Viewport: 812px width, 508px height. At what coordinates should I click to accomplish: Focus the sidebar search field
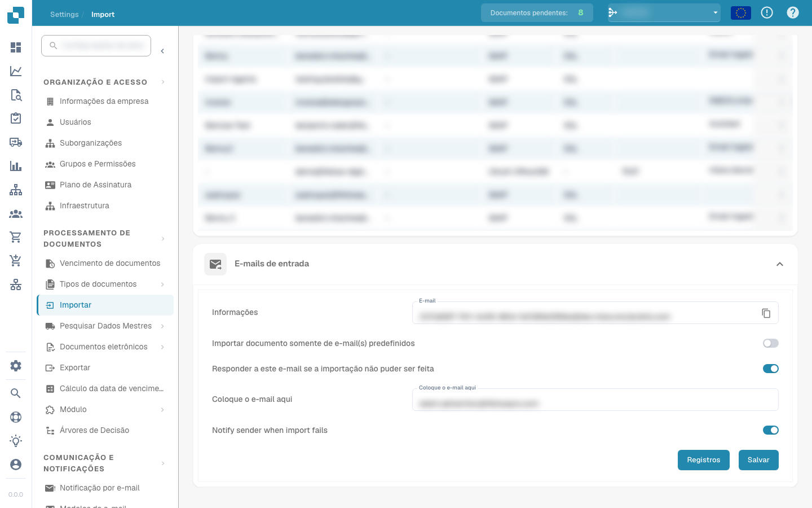pos(96,46)
